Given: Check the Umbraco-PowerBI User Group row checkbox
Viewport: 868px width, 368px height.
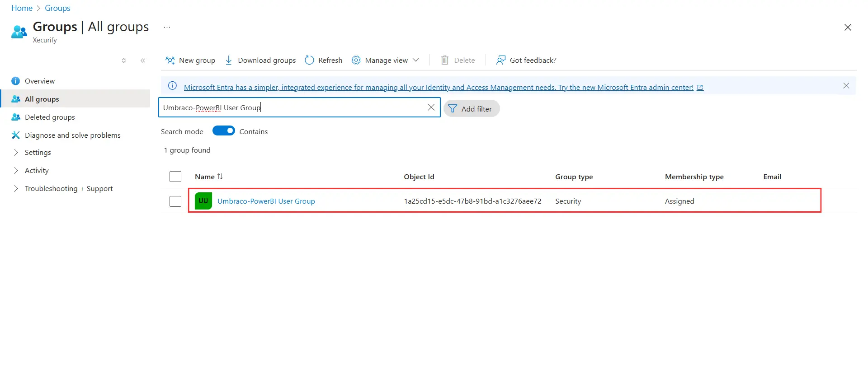Looking at the screenshot, I should coord(175,201).
